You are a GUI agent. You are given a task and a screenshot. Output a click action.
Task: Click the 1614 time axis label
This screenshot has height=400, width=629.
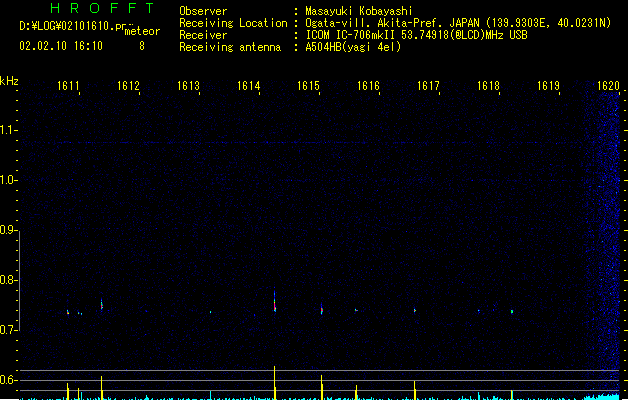248,86
